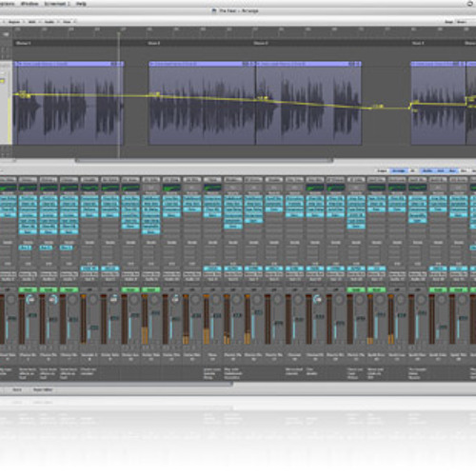Click the Arrange area horizontal scrollbar
This screenshot has height=476, width=476.
tap(204, 160)
